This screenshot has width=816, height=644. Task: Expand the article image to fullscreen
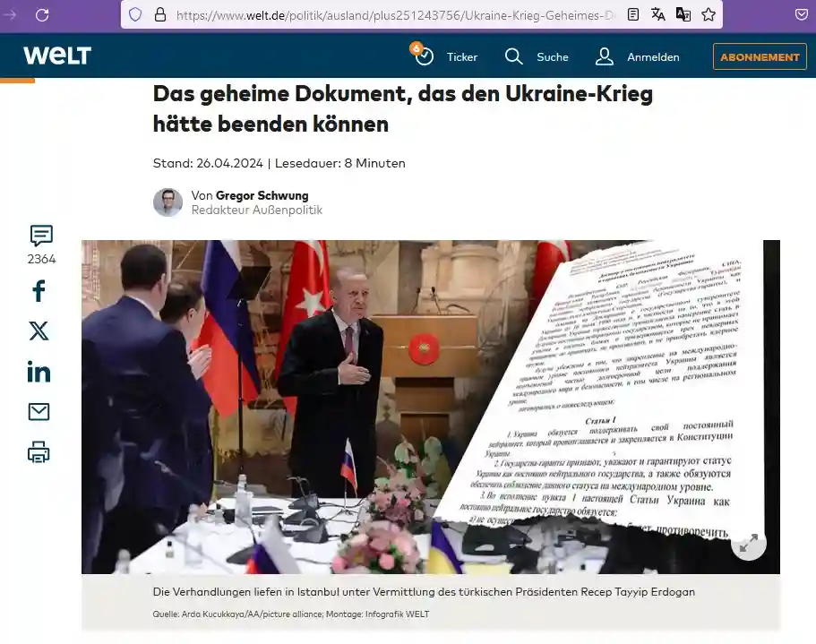[749, 544]
